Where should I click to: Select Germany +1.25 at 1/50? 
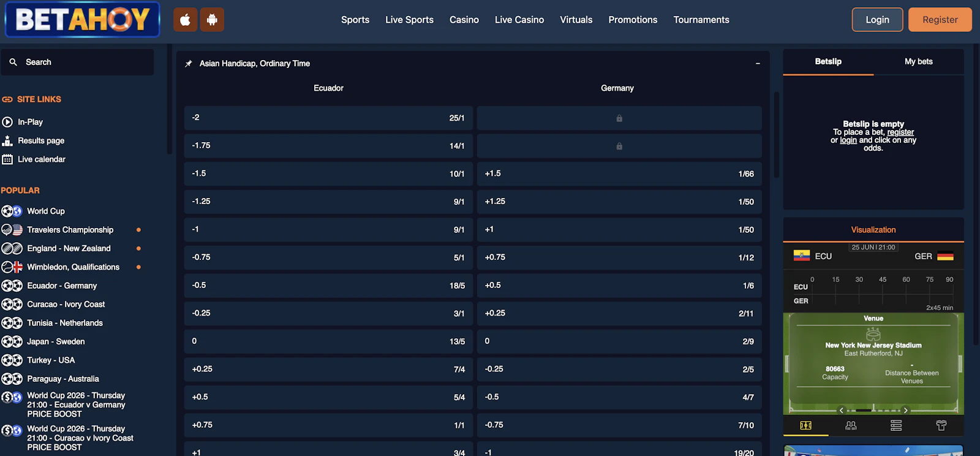tap(619, 202)
